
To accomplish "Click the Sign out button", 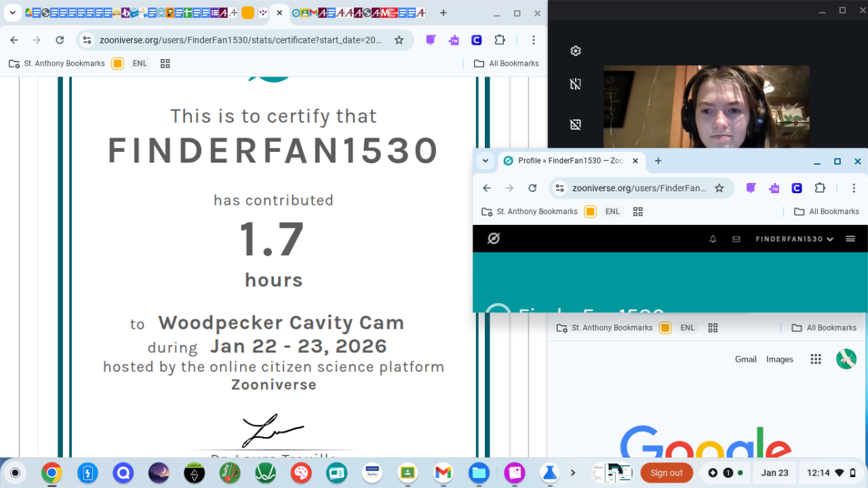I will [x=666, y=473].
